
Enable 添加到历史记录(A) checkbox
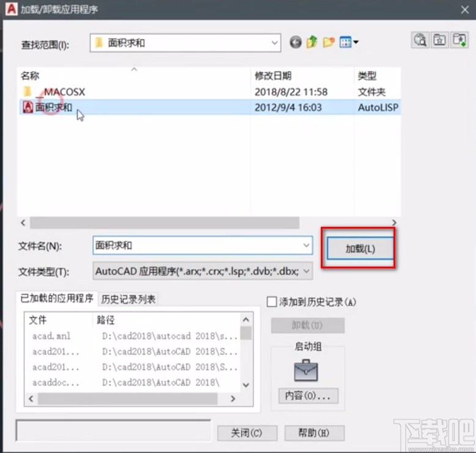[x=272, y=302]
